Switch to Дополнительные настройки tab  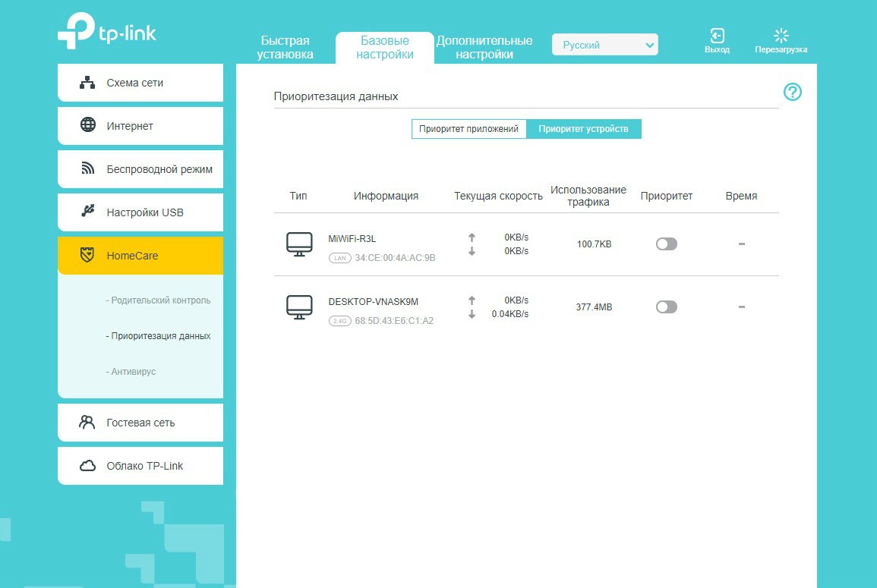pyautogui.click(x=484, y=48)
